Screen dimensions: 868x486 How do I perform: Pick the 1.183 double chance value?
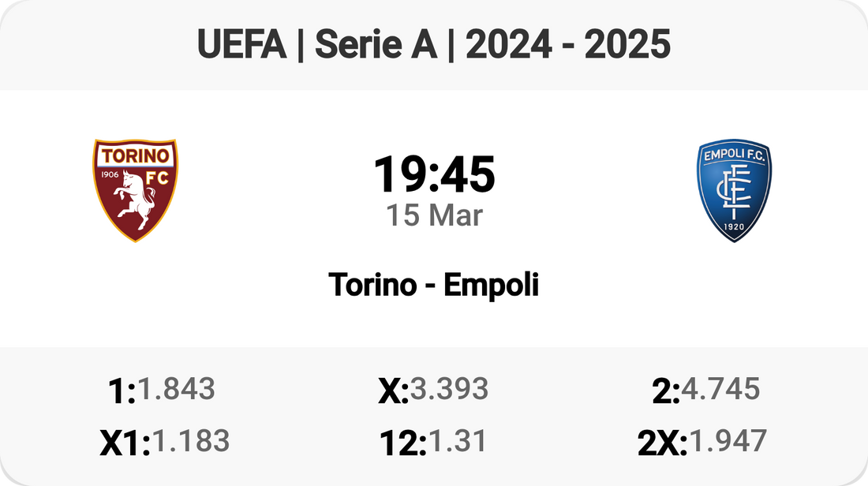[x=190, y=441]
